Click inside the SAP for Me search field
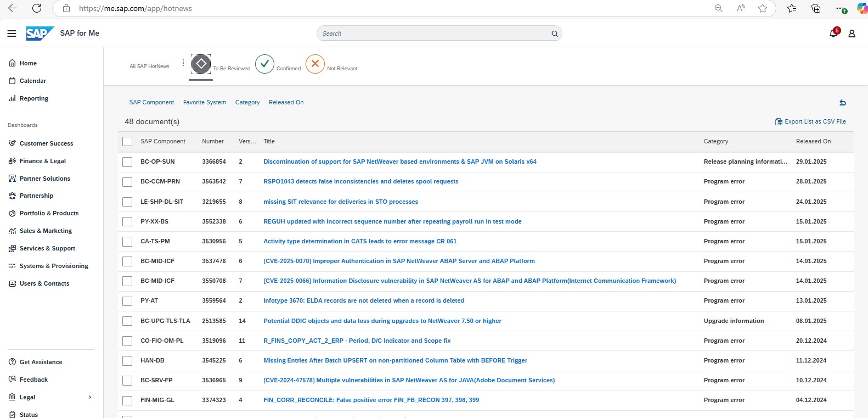Screen dimensions: 868x418 [433, 34]
